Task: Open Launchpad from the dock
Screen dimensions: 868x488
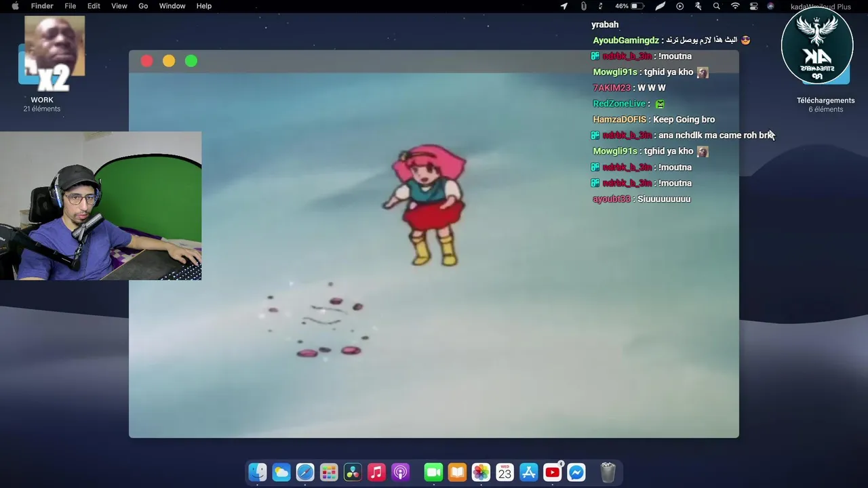Action: [x=329, y=472]
